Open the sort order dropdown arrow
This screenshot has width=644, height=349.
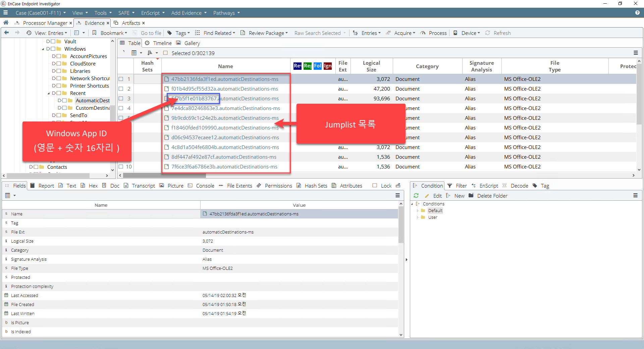(157, 53)
